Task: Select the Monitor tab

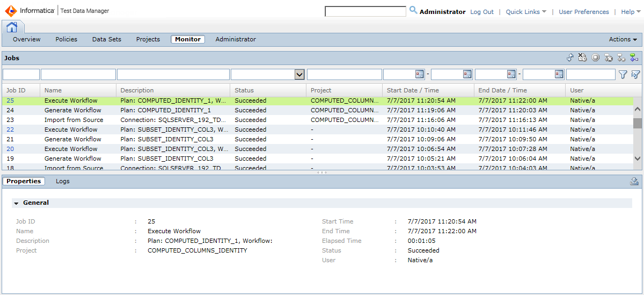Action: [x=188, y=39]
